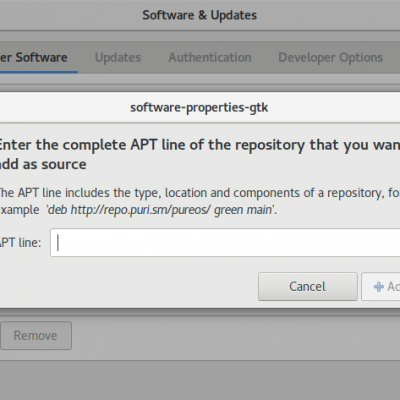Click the plus icon on Add button
Viewport: 400px width, 400px height.
click(379, 287)
